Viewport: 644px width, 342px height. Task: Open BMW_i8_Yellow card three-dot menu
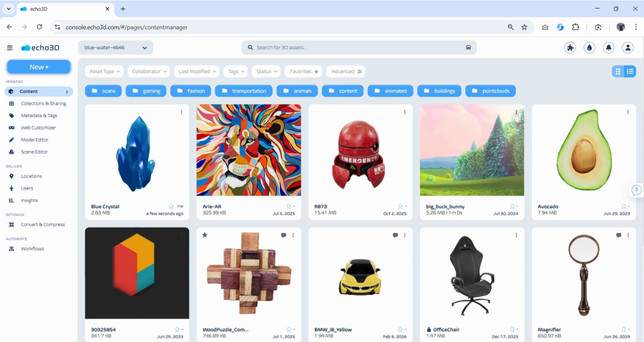pos(404,235)
